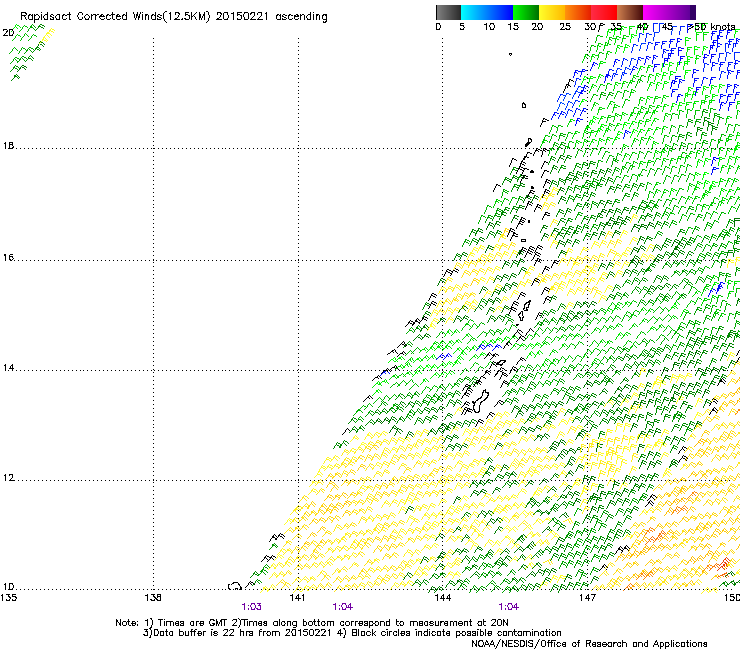
Task: Click the legend value '25'
Action: (565, 27)
